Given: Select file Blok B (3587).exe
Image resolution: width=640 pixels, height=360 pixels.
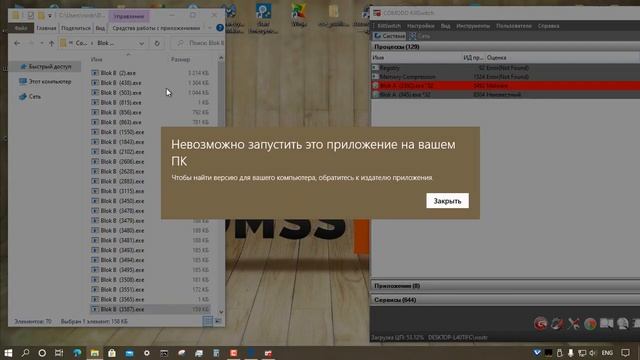Looking at the screenshot, I should coord(151,309).
